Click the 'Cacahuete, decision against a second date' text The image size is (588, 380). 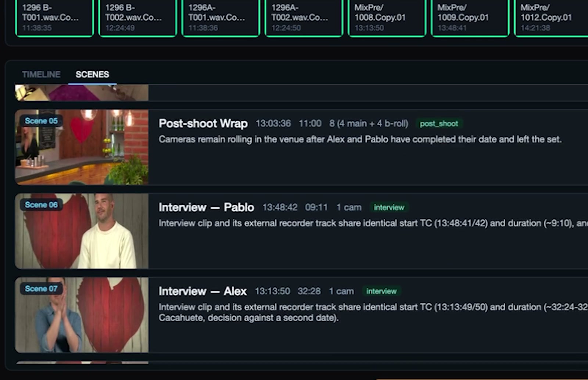tap(248, 318)
